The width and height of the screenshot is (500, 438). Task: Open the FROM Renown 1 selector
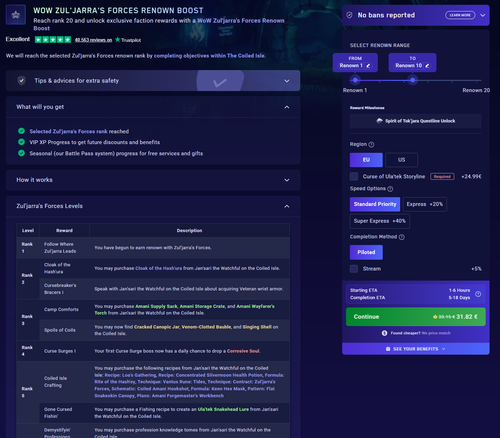(355, 62)
